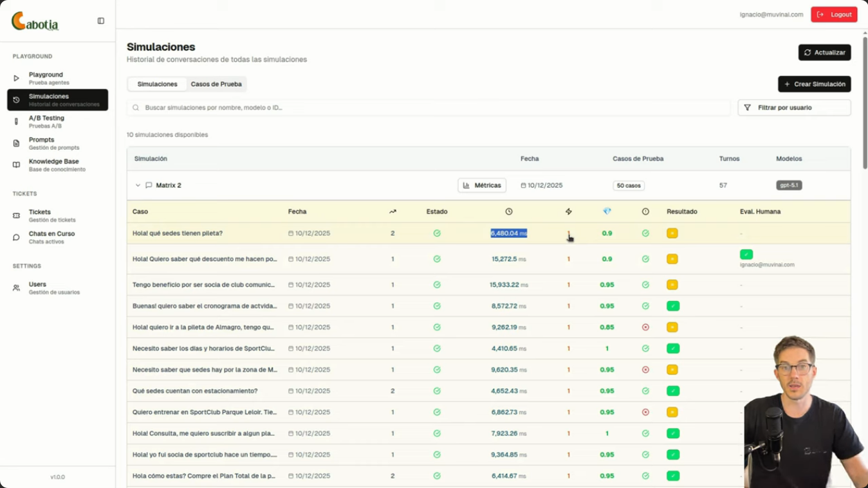This screenshot has height=488, width=868.
Task: Switch to the Casos de Prueba tab
Action: click(216, 84)
